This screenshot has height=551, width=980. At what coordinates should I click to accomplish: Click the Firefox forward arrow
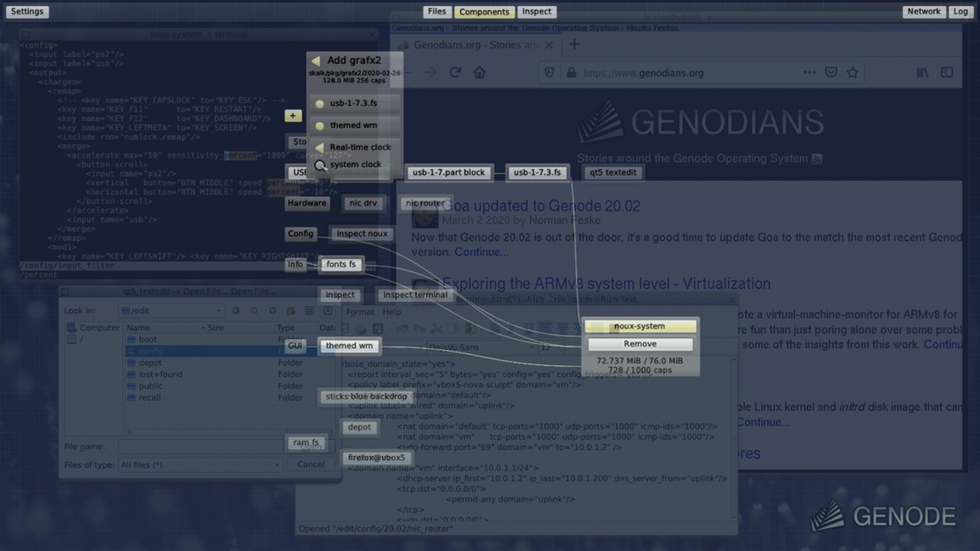coord(431,72)
